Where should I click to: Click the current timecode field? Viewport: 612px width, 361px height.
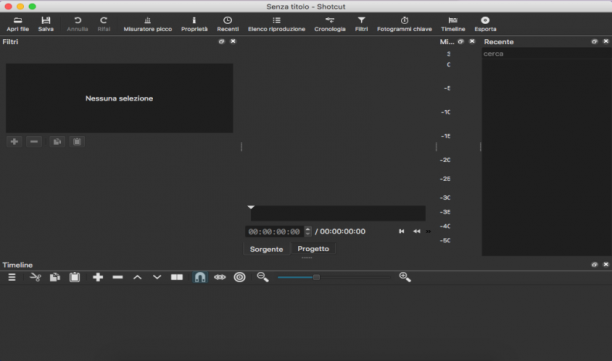pyautogui.click(x=274, y=232)
